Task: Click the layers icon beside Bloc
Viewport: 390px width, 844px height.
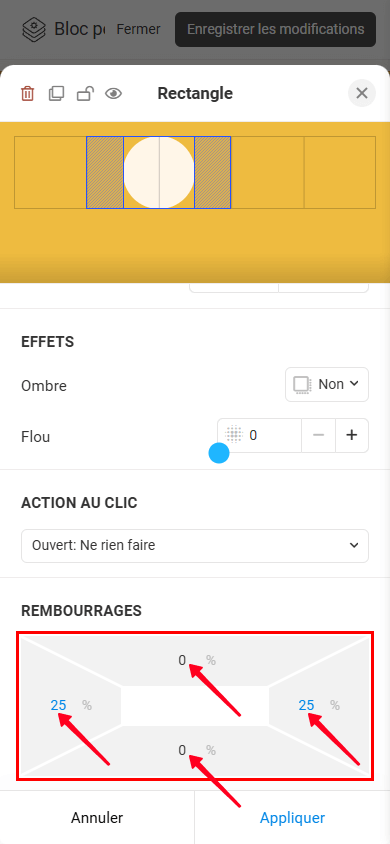Action: 34,29
